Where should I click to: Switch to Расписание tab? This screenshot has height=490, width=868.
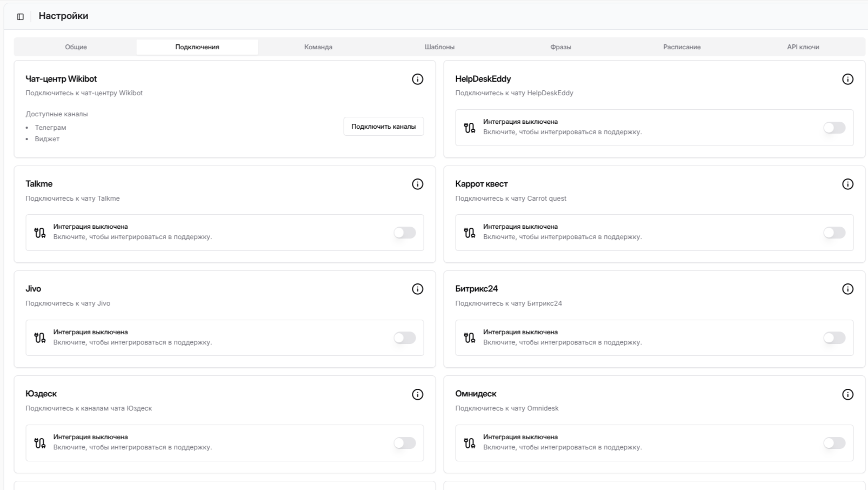coord(682,47)
